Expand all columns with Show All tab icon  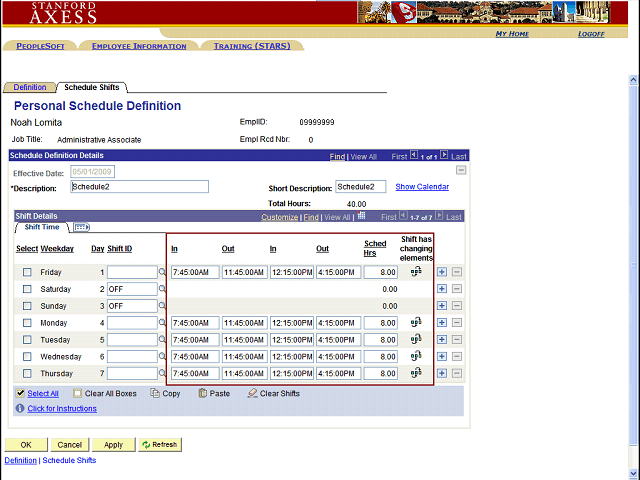tap(81, 228)
